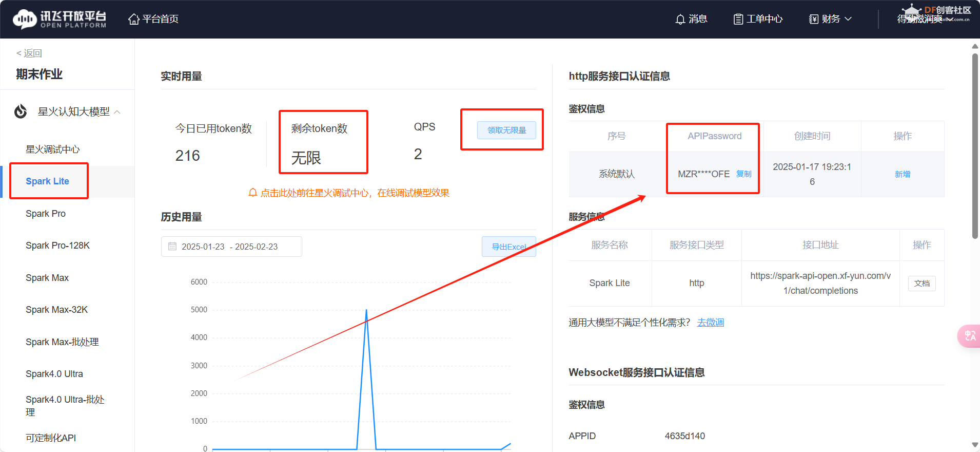Click the orange bell icon before 点击此处
The height and width of the screenshot is (452, 980).
tap(252, 193)
